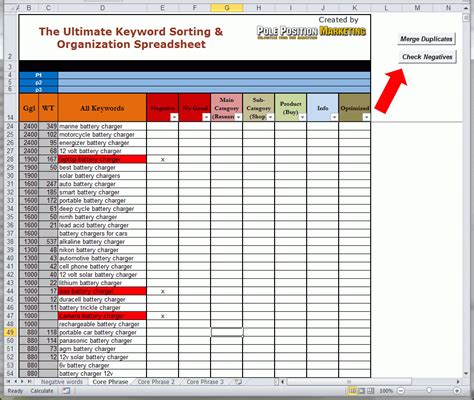Click the Check Negatives button
This screenshot has height=400, width=474.
point(427,57)
